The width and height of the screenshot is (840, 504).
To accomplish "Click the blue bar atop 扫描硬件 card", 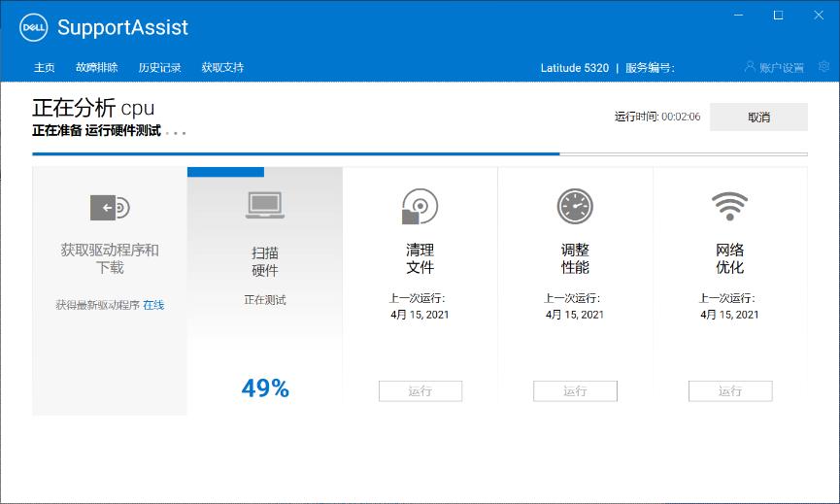I will (225, 172).
